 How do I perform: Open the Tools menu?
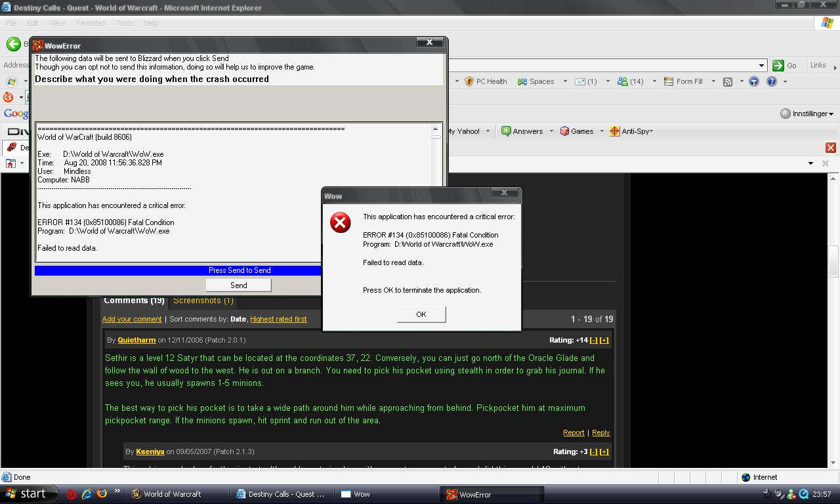[125, 23]
